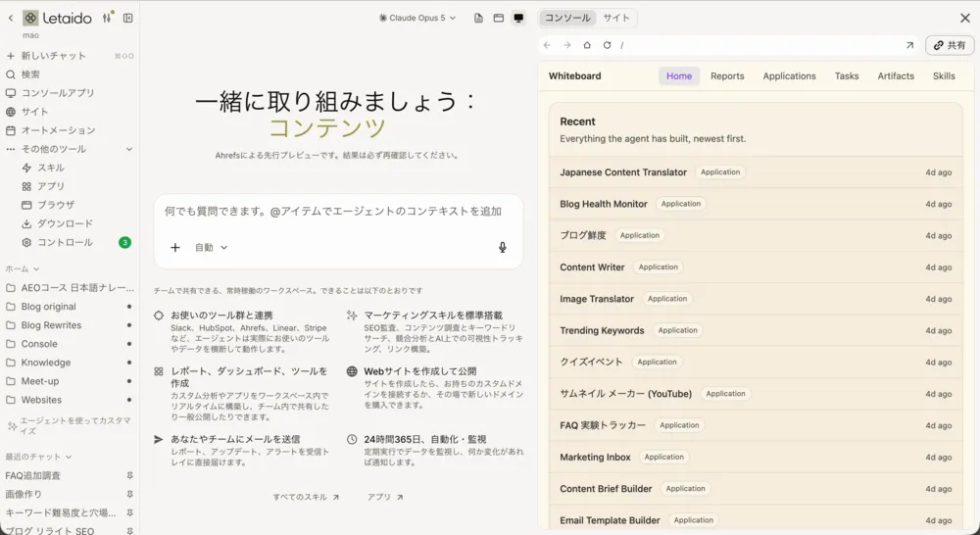Open the アプリ link below features
The width and height of the screenshot is (980, 535).
(385, 497)
